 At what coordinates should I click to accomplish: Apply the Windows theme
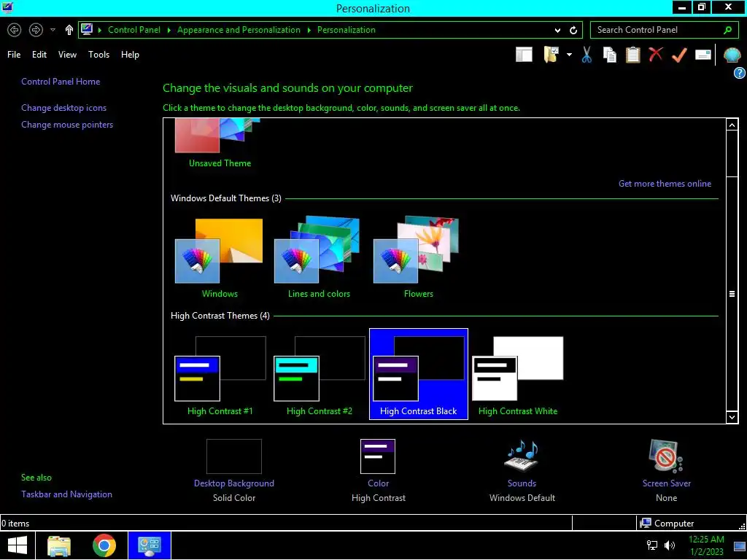coord(220,257)
